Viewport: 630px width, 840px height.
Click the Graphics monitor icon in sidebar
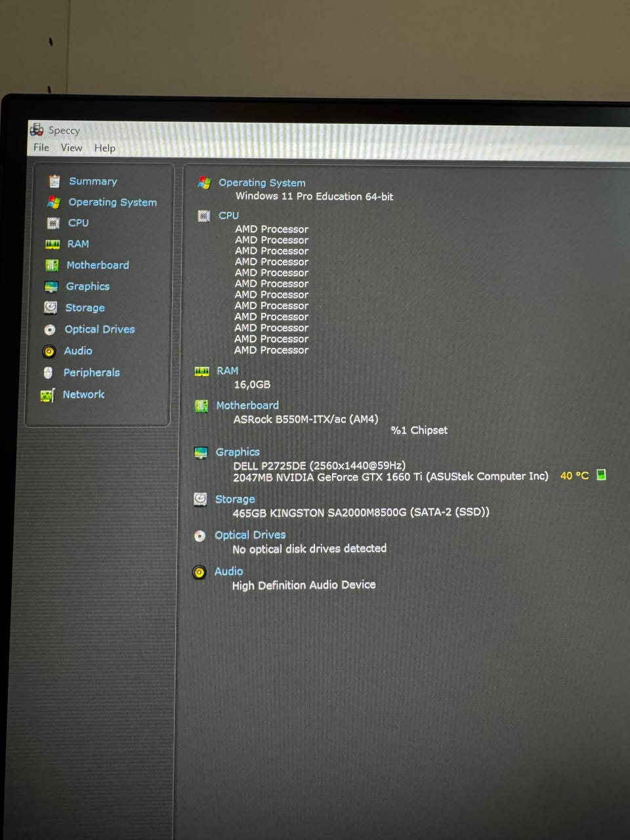(x=51, y=287)
